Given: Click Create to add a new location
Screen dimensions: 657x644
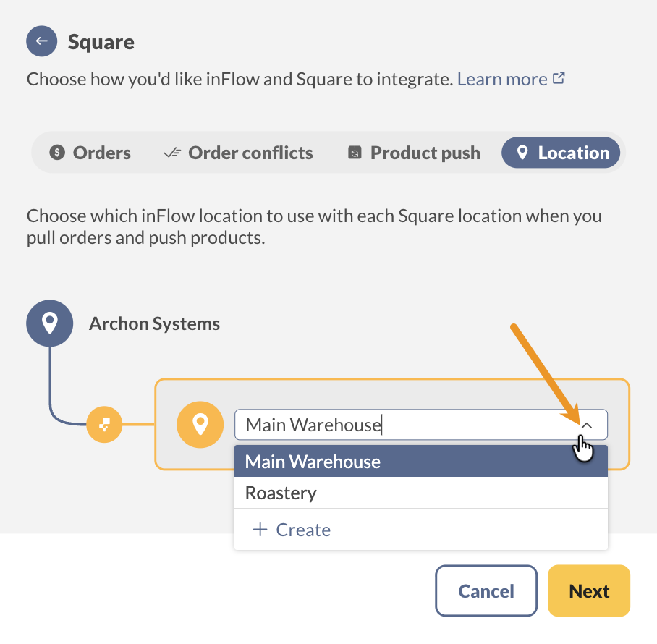Looking at the screenshot, I should tap(291, 529).
